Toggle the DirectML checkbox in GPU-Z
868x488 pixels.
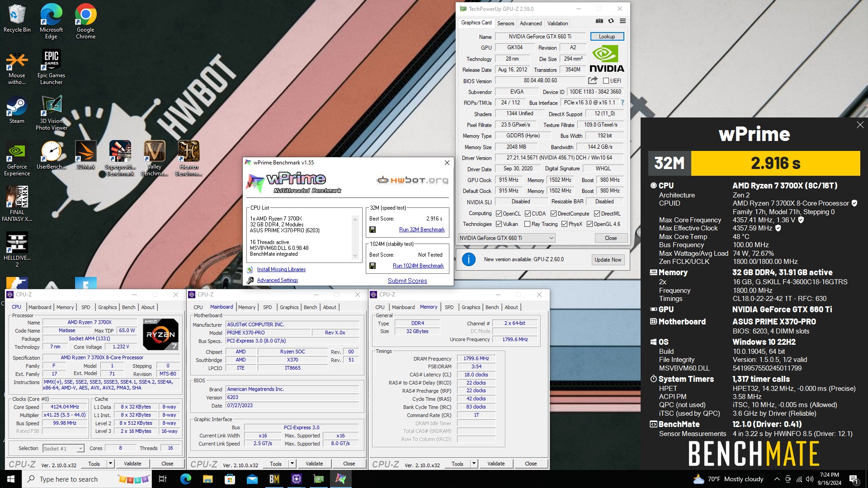click(597, 214)
